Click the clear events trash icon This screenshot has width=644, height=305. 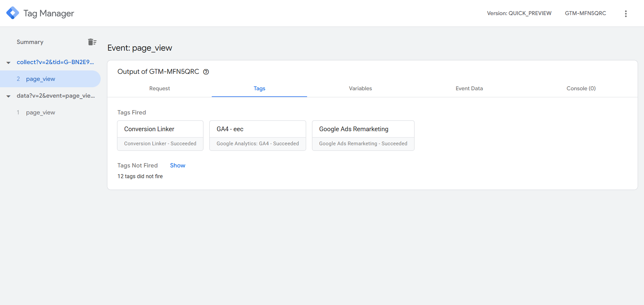click(x=92, y=42)
